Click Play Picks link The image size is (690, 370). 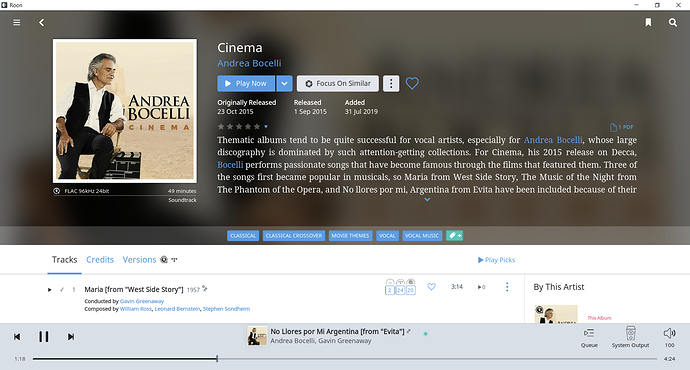496,260
